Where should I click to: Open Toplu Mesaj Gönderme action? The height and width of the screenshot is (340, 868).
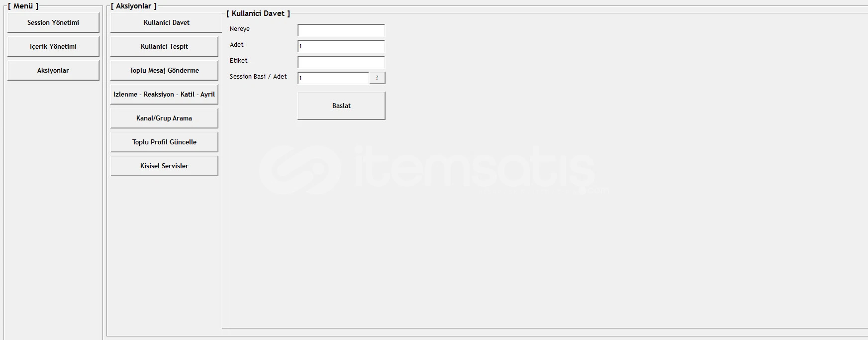(164, 70)
